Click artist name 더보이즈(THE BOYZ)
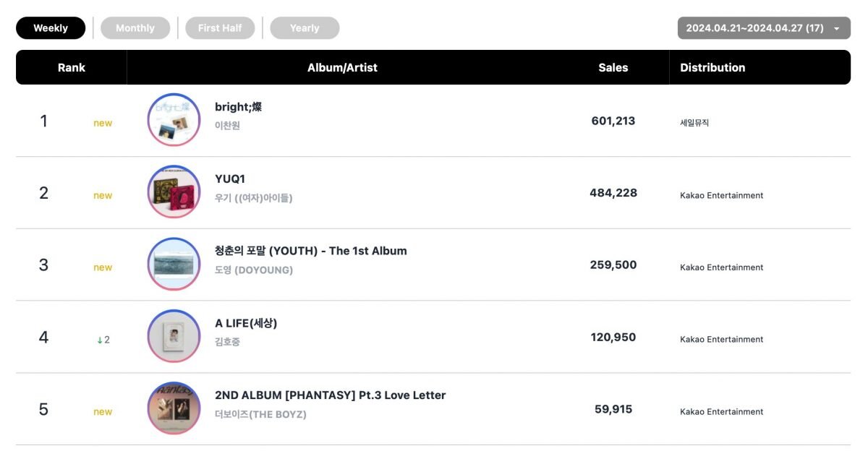 tap(260, 415)
